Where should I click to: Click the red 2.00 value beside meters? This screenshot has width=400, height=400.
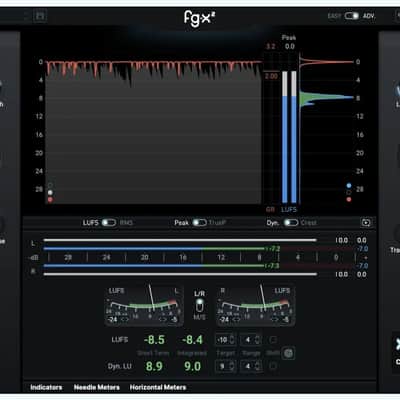[271, 76]
